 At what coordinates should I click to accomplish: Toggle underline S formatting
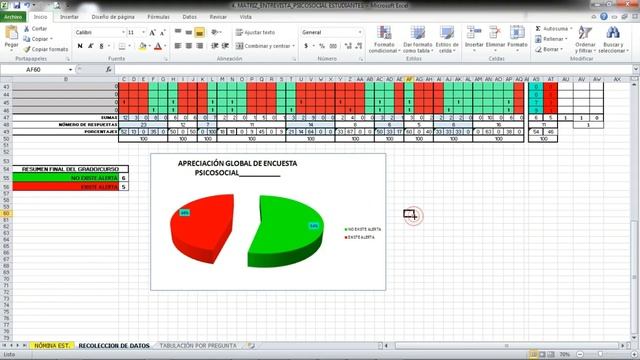click(101, 46)
